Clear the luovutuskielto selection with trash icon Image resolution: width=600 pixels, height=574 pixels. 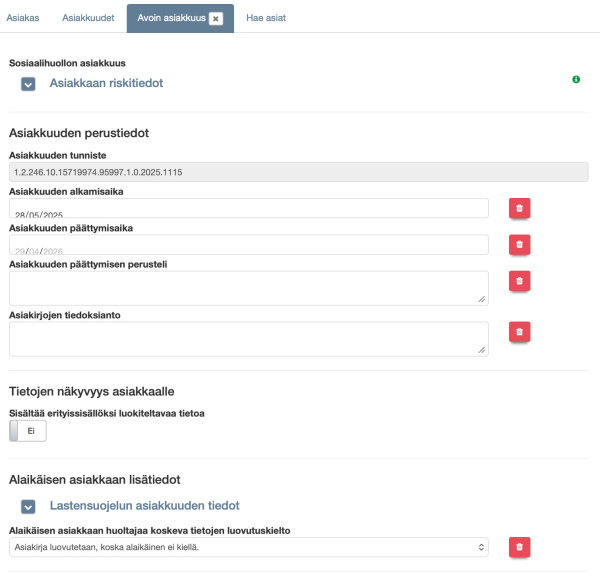[519, 547]
